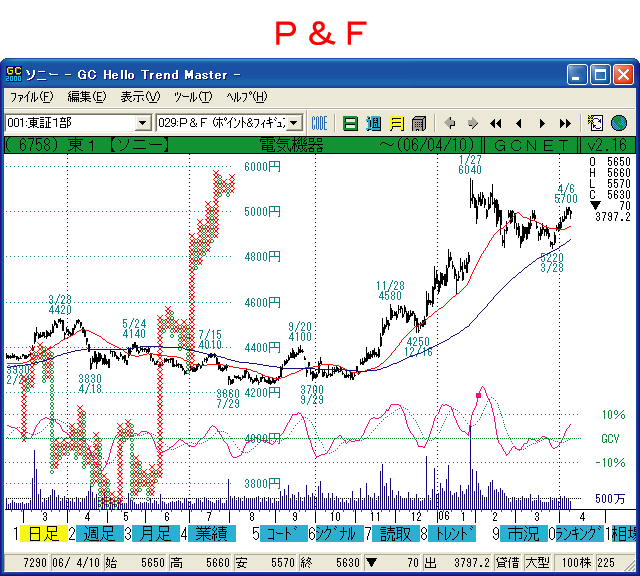
Task: Click the 7290 status bar cell
Action: (28, 563)
